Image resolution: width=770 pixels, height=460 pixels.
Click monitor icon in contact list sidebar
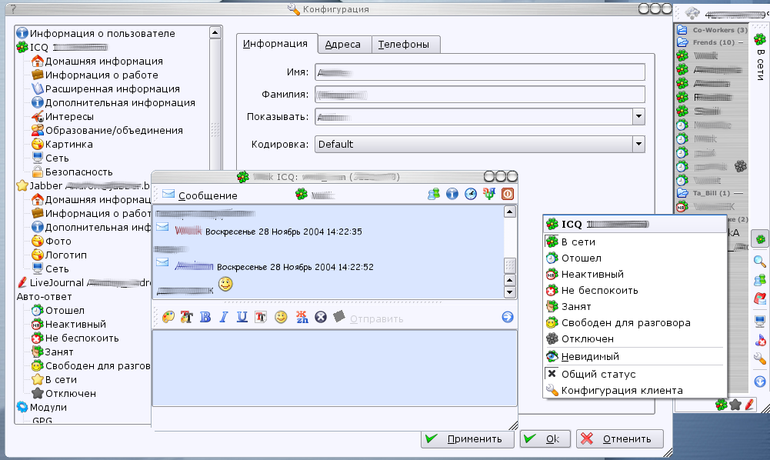[x=760, y=322]
